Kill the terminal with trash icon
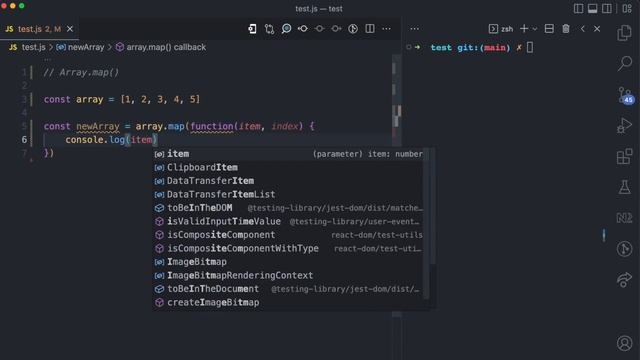 [x=566, y=29]
